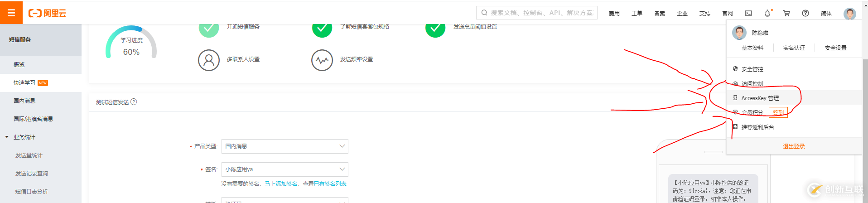This screenshot has height=203, width=868.
Task: Select 概览 in sidebar
Action: (41, 64)
